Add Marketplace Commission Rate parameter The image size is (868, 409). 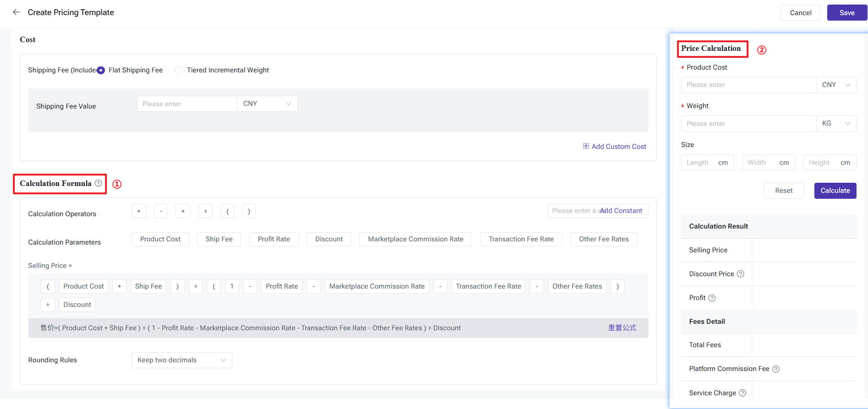coord(415,239)
